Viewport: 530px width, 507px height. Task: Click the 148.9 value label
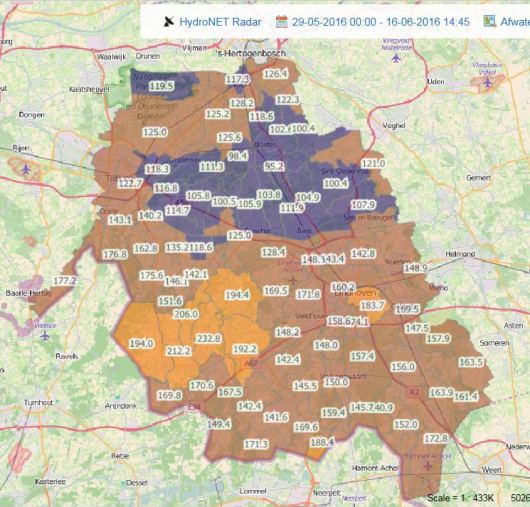click(x=416, y=268)
